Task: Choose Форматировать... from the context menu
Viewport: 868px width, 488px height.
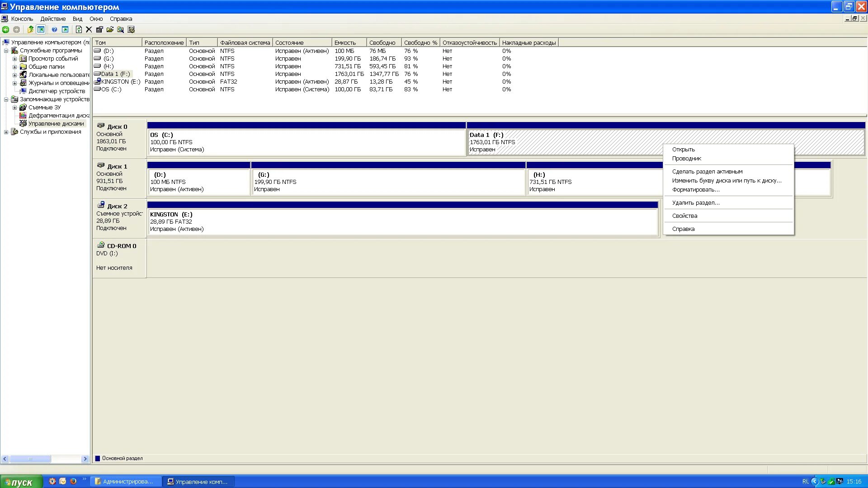Action: (695, 190)
